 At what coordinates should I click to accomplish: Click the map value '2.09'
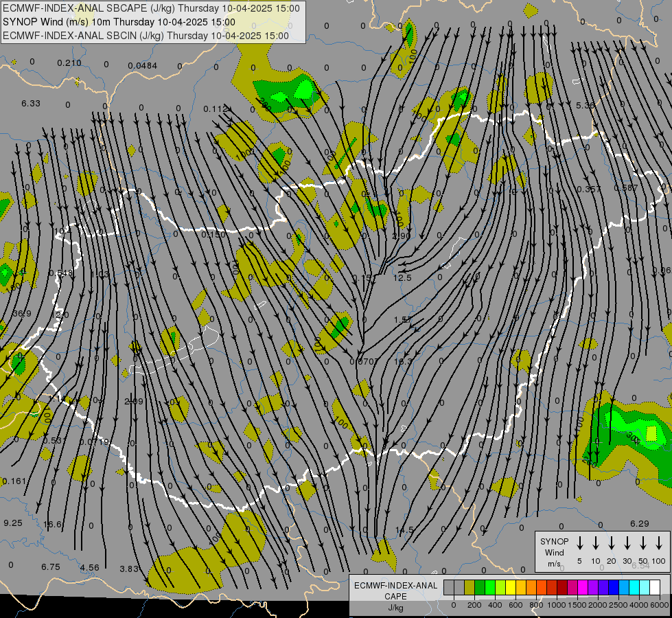(x=134, y=402)
